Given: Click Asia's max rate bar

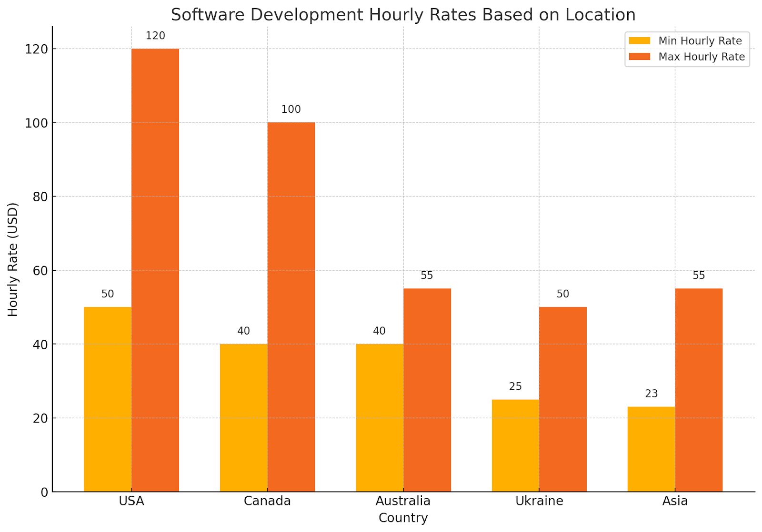Looking at the screenshot, I should 699,390.
